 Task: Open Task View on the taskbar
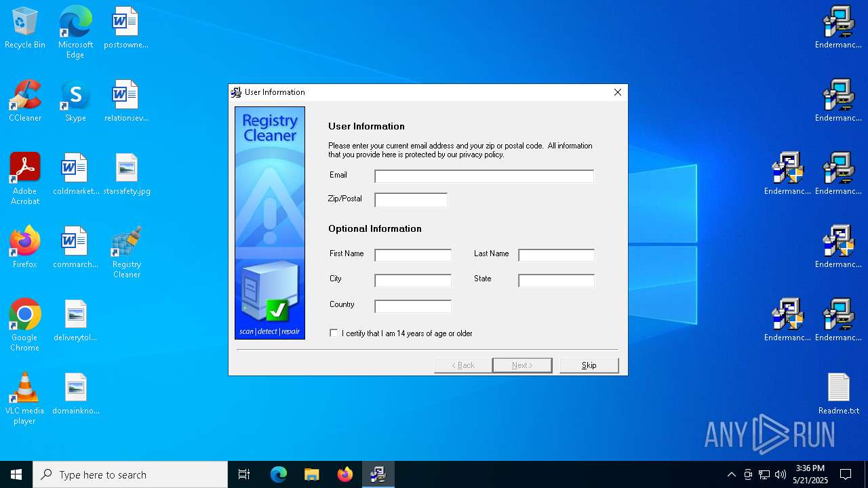(244, 474)
